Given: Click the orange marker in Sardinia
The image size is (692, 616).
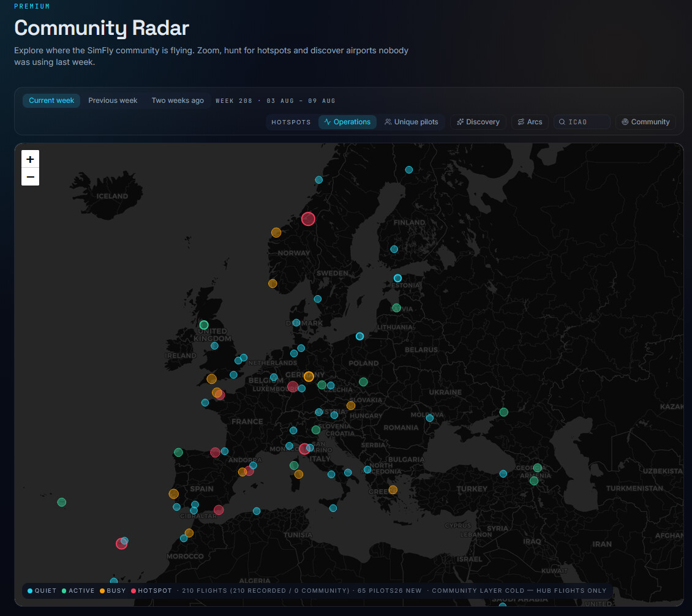Looking at the screenshot, I should tap(299, 475).
